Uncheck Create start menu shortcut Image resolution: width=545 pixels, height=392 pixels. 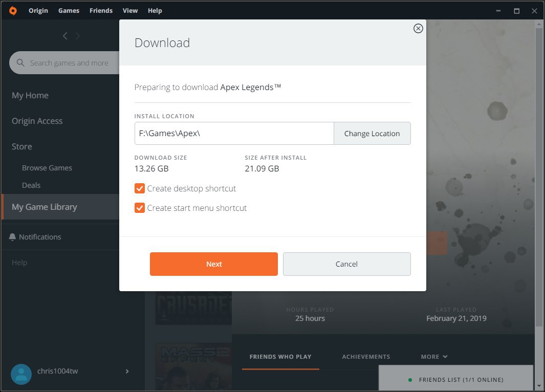click(140, 208)
